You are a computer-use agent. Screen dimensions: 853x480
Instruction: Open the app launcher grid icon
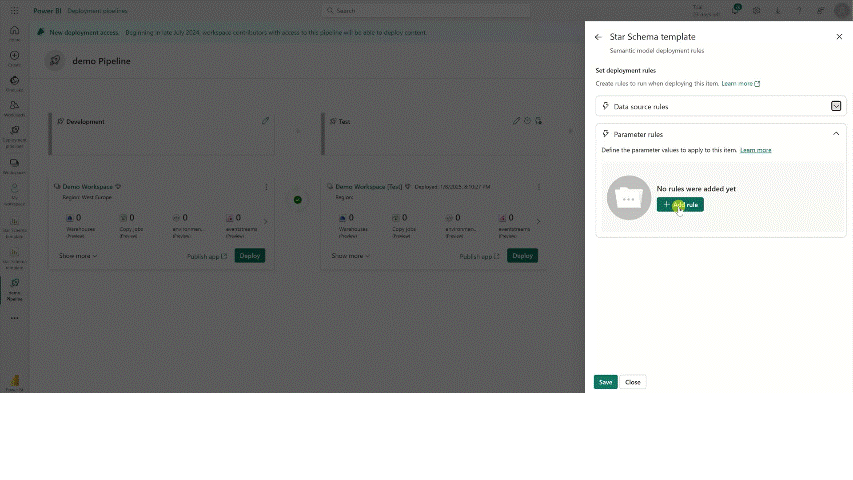14,11
